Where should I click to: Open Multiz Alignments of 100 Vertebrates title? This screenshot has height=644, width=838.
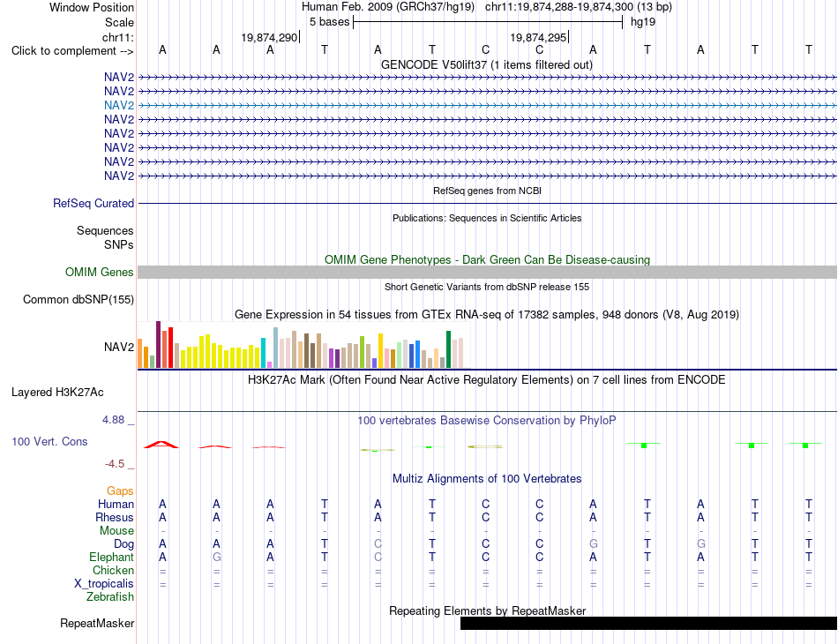point(487,479)
